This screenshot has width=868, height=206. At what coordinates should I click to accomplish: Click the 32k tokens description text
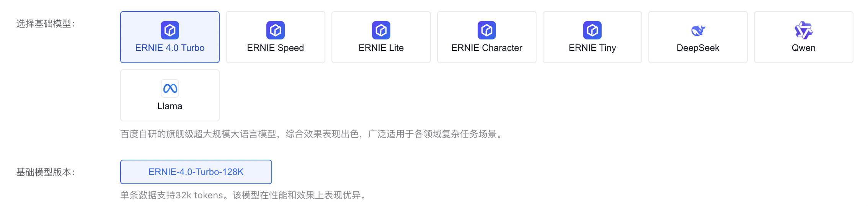pyautogui.click(x=199, y=195)
